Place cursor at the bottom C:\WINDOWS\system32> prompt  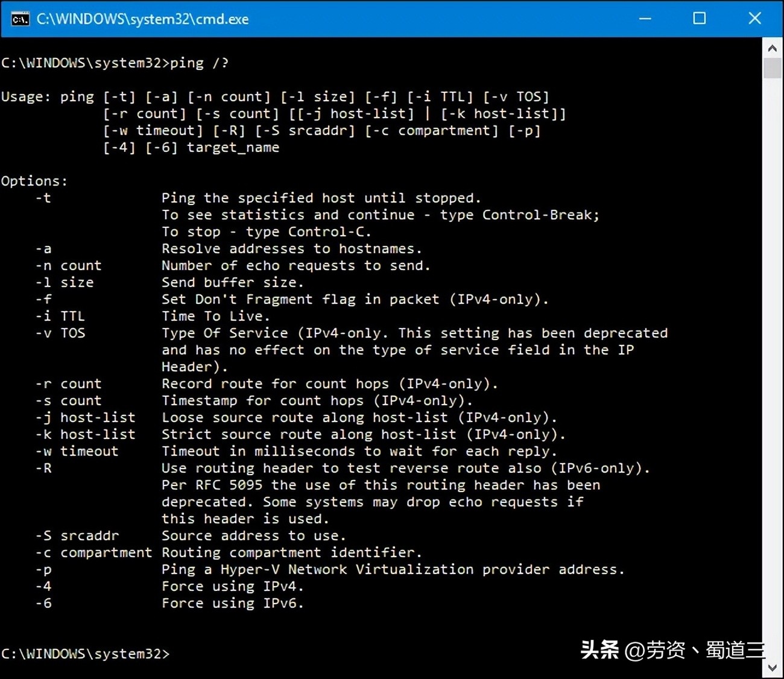tap(84, 653)
